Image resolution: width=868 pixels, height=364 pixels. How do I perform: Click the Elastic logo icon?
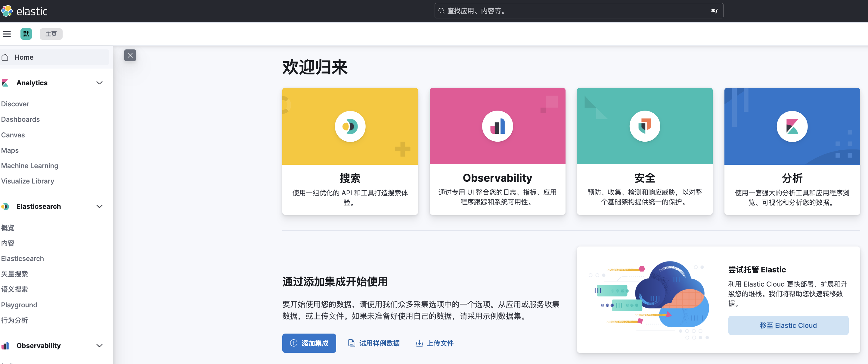pyautogui.click(x=7, y=11)
